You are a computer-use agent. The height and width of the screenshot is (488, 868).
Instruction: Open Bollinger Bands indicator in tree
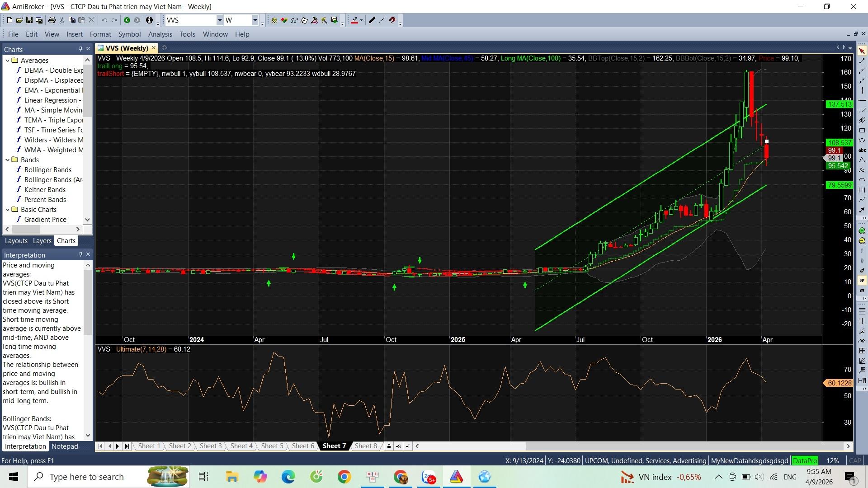[47, 170]
